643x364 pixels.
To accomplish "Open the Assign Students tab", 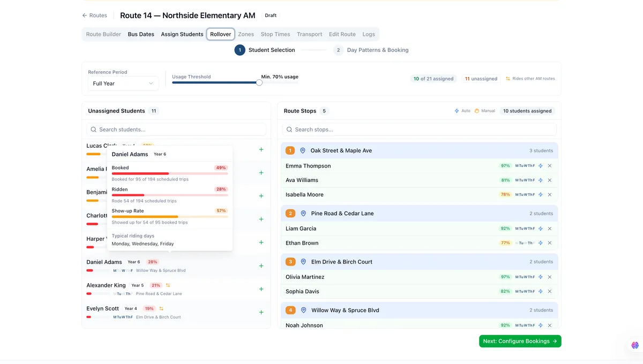I will tap(182, 34).
